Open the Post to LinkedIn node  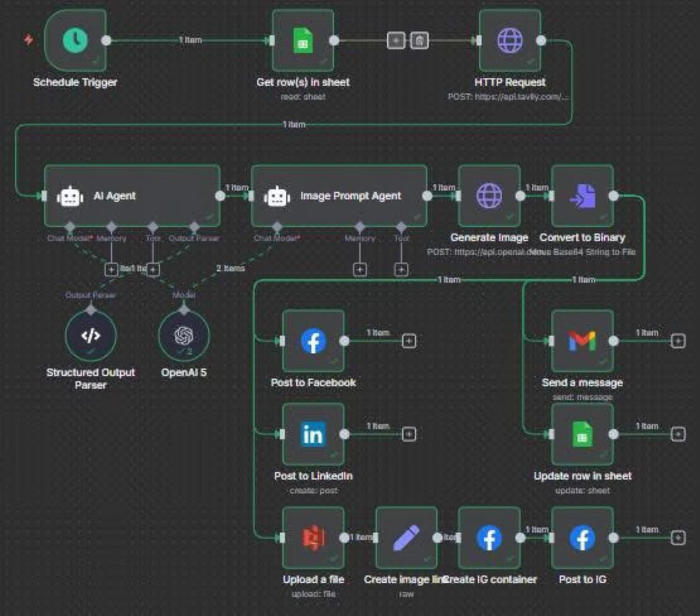[x=313, y=435]
